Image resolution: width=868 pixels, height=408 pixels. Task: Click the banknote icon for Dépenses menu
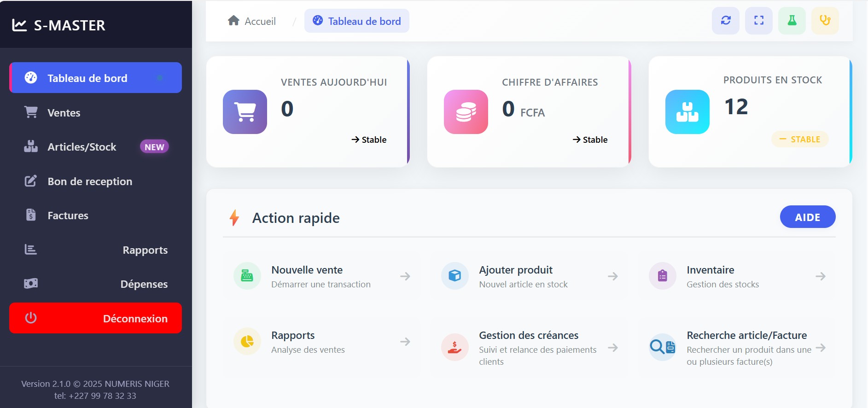(x=31, y=284)
